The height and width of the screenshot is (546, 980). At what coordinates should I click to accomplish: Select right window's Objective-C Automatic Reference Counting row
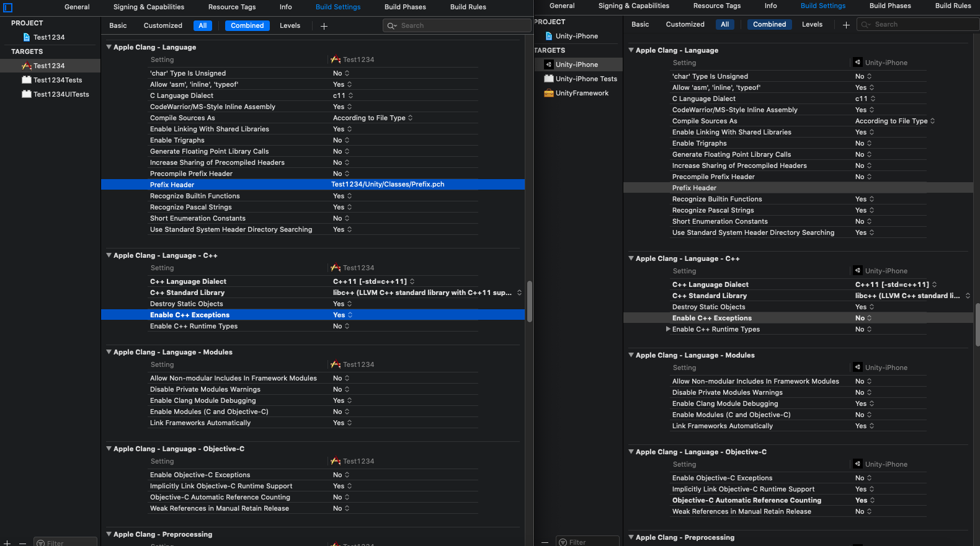(x=798, y=500)
